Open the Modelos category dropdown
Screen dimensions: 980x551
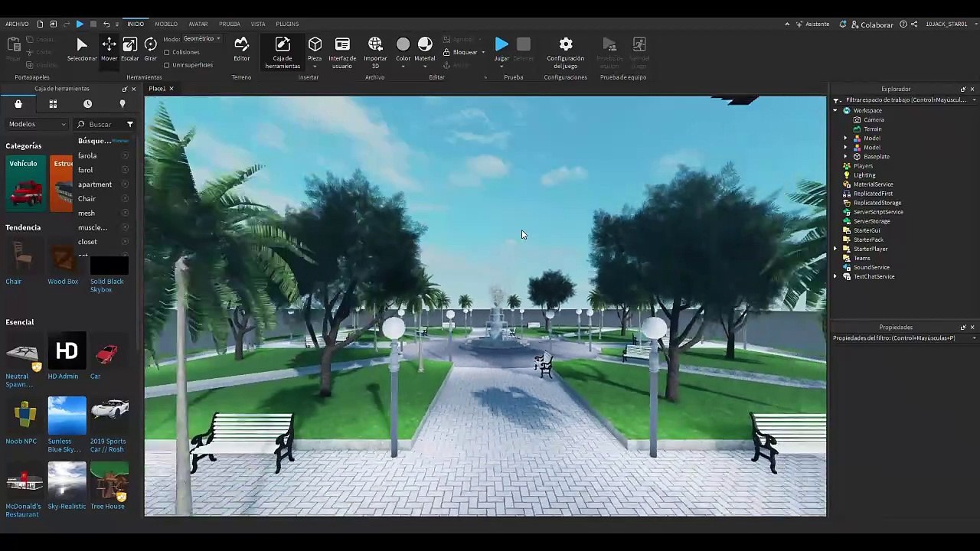[x=38, y=124]
